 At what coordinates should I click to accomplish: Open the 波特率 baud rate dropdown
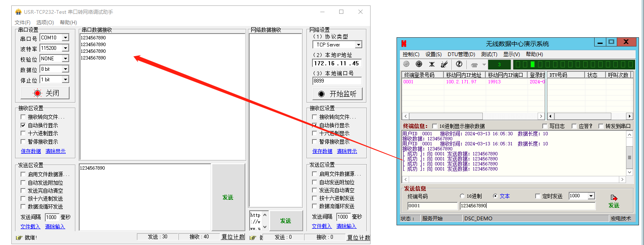coord(65,48)
